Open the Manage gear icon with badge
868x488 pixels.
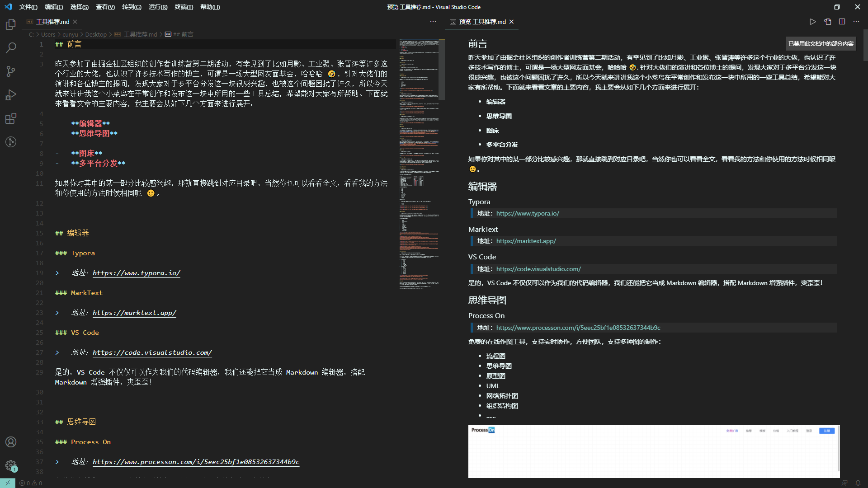pyautogui.click(x=11, y=465)
